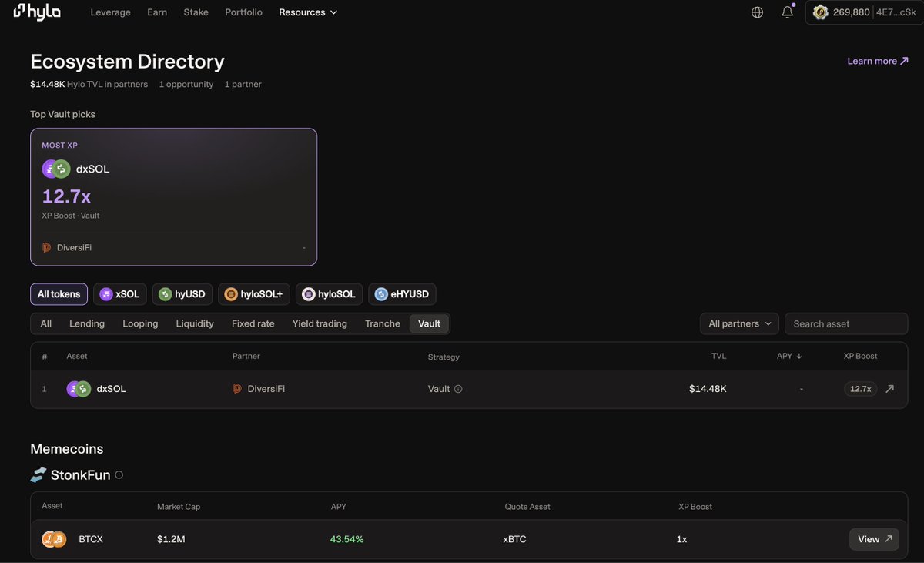924x563 pixels.
Task: Select the Vault tab
Action: point(430,323)
